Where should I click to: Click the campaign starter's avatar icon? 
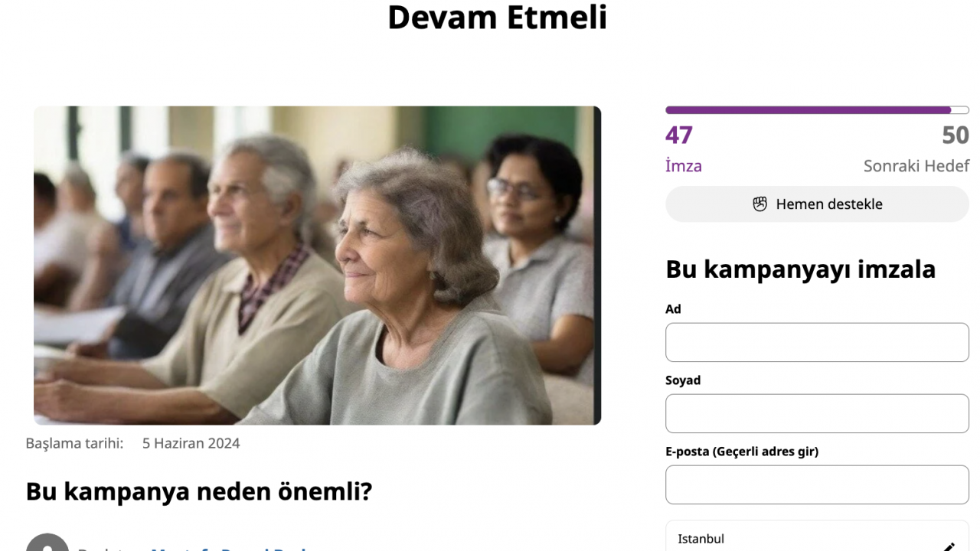(x=47, y=543)
